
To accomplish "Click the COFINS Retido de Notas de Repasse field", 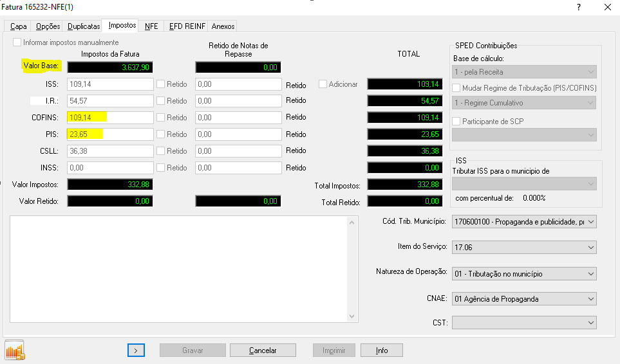I will (238, 118).
